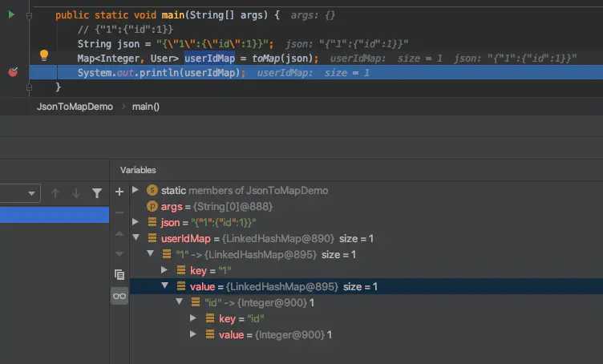The image size is (603, 364).
Task: Collapse the "id" -> Integer@900 entry
Action: click(x=179, y=301)
